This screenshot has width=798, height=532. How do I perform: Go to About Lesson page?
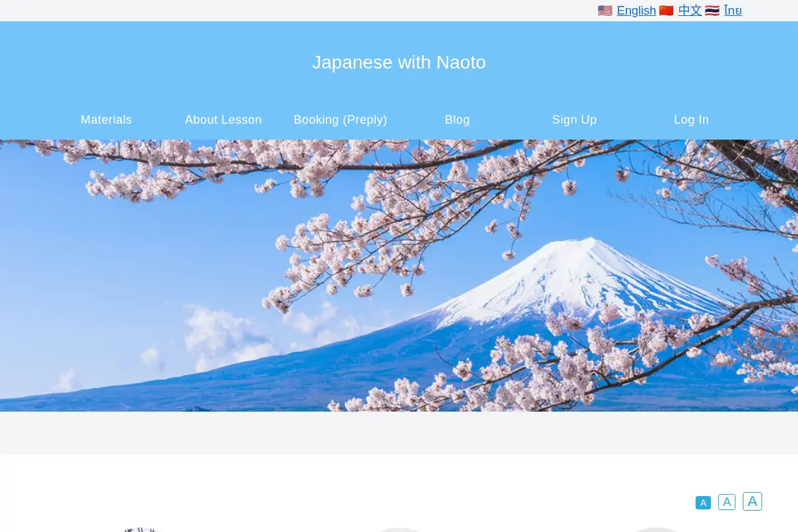(223, 120)
